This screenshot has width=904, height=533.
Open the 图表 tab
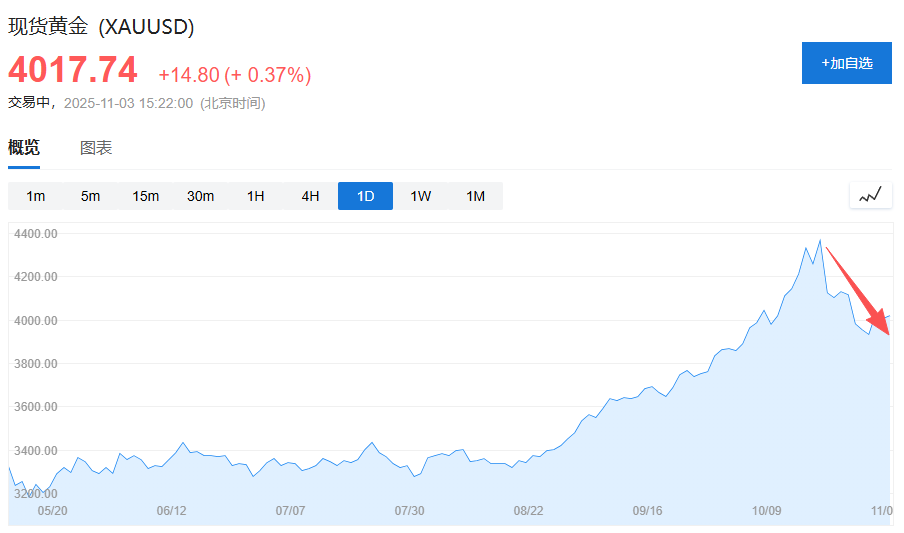(96, 148)
